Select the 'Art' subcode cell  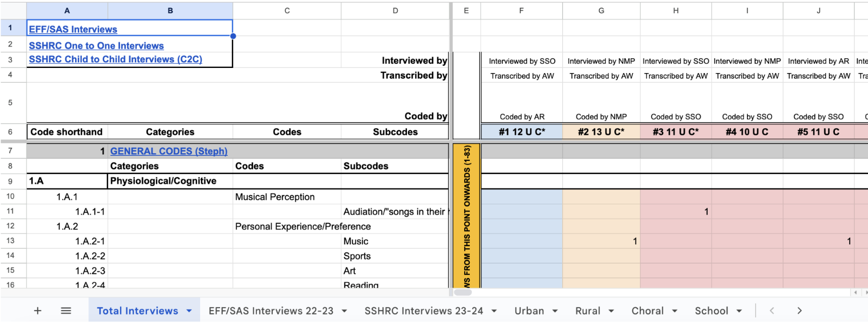point(395,271)
